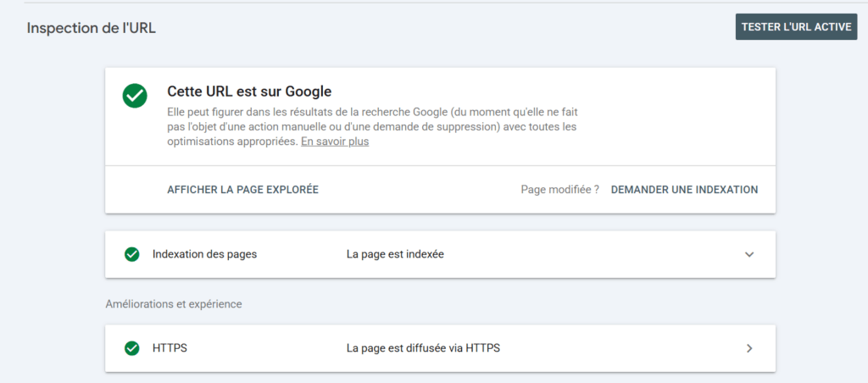Click the La page est indexée status
868x383 pixels.
[395, 254]
